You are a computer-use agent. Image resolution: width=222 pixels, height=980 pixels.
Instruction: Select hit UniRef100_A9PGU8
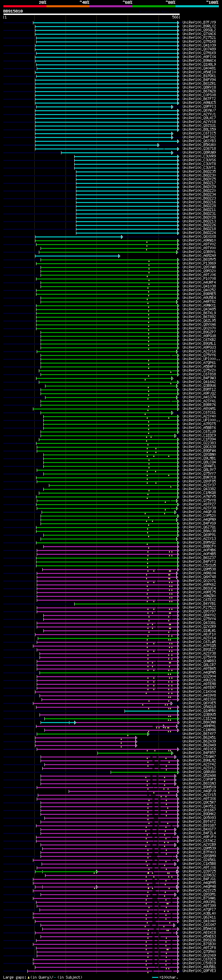click(199, 336)
